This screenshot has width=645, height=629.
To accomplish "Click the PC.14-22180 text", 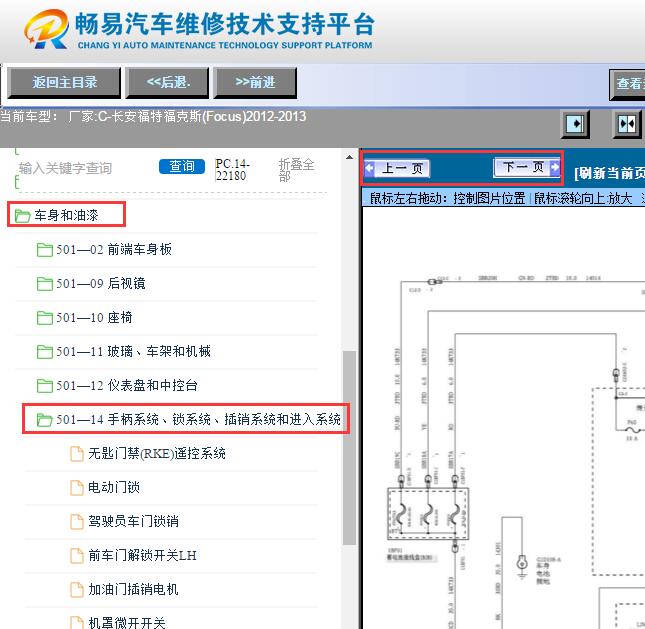I will click(x=232, y=169).
